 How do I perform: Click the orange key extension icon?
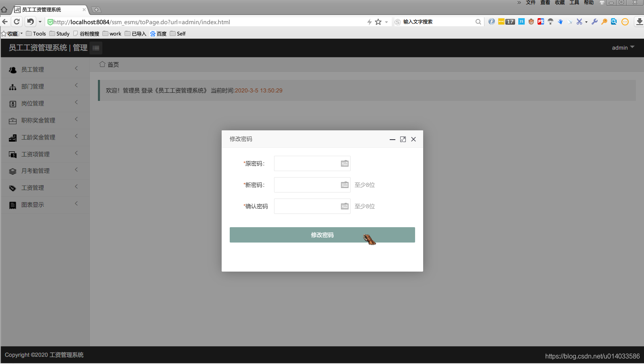(604, 21)
